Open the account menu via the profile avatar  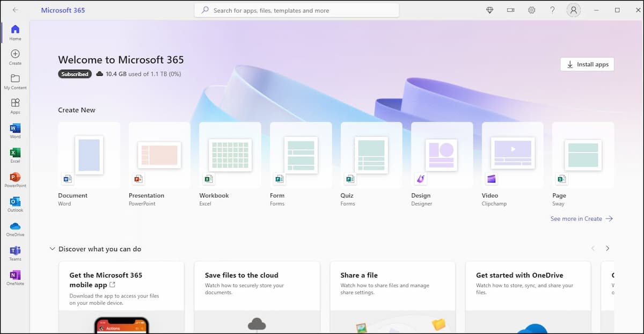(573, 10)
